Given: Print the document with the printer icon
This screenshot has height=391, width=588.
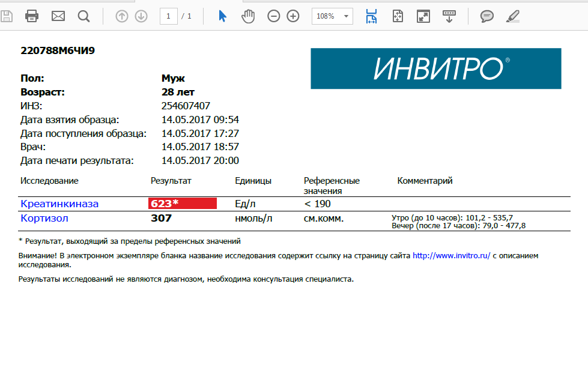Looking at the screenshot, I should point(32,16).
